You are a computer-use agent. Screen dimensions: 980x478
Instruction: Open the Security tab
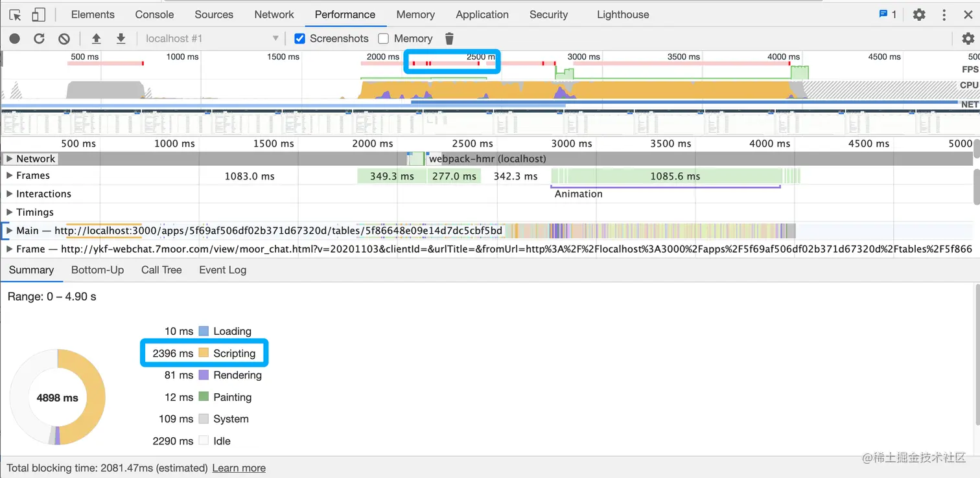[548, 14]
